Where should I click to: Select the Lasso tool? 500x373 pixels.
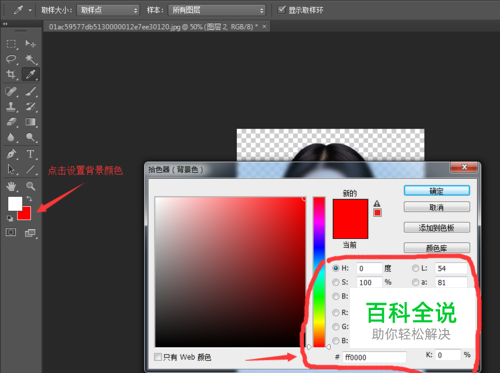click(x=11, y=59)
